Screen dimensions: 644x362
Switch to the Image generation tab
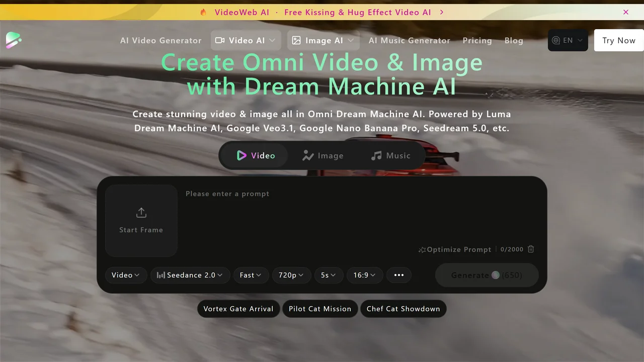point(323,156)
